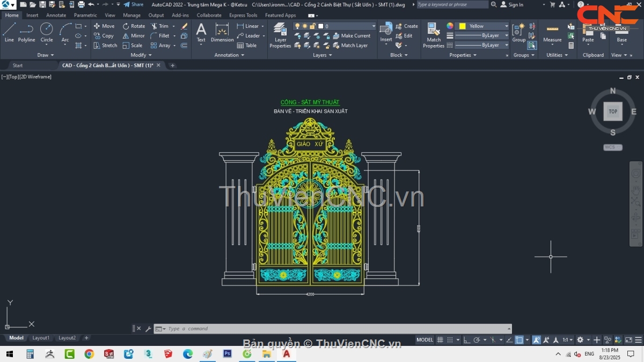Expand the Modify panel flyout
Viewport: 644px width, 362px height.
141,55
